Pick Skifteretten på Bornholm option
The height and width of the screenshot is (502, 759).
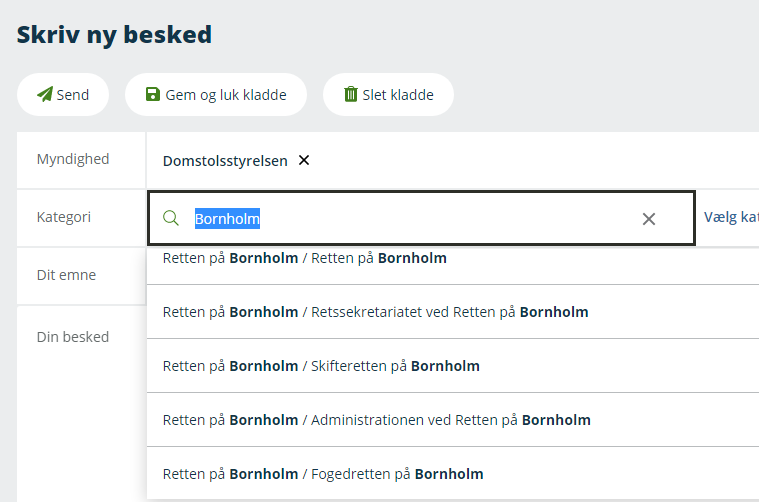tap(321, 366)
